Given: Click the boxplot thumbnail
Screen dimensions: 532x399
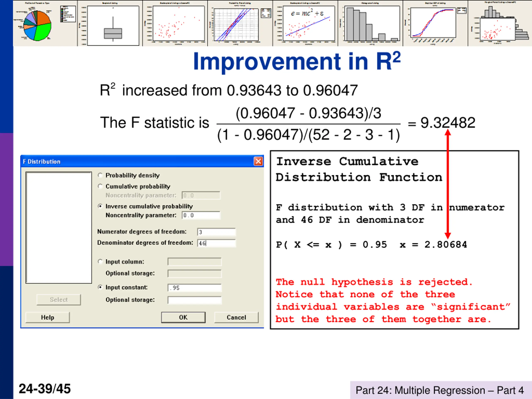Looking at the screenshot, I should (110, 23).
